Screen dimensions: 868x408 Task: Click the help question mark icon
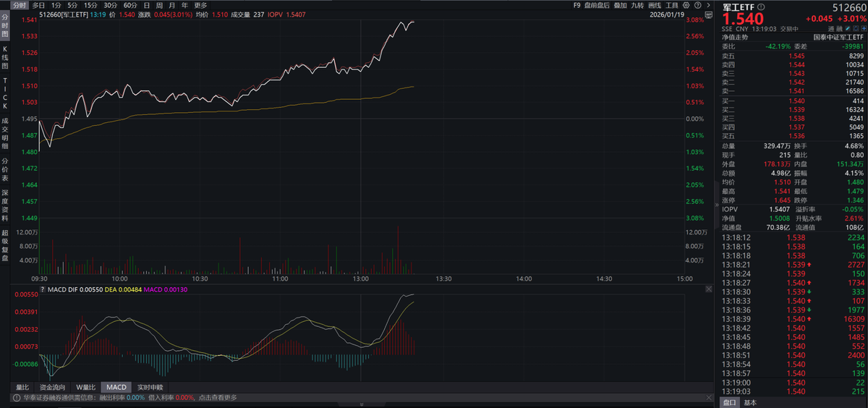[x=696, y=5]
